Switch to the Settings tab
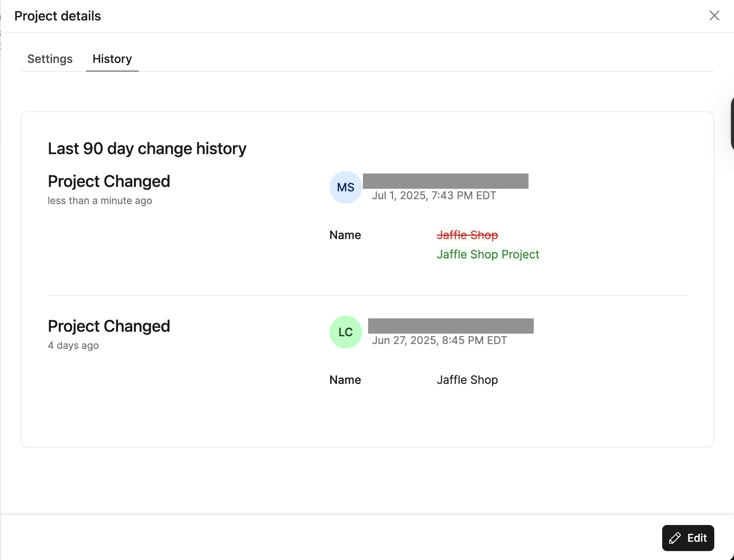734x560 pixels. (x=50, y=59)
